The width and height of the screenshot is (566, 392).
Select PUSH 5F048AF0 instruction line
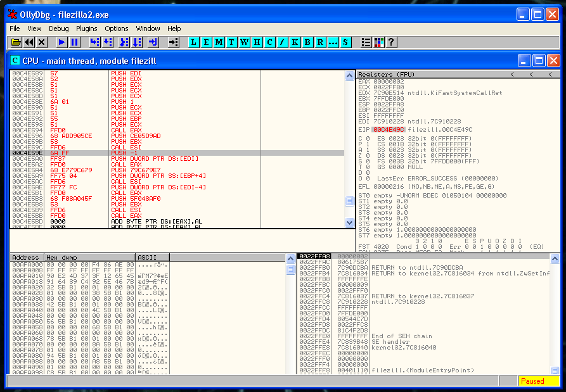(177, 199)
